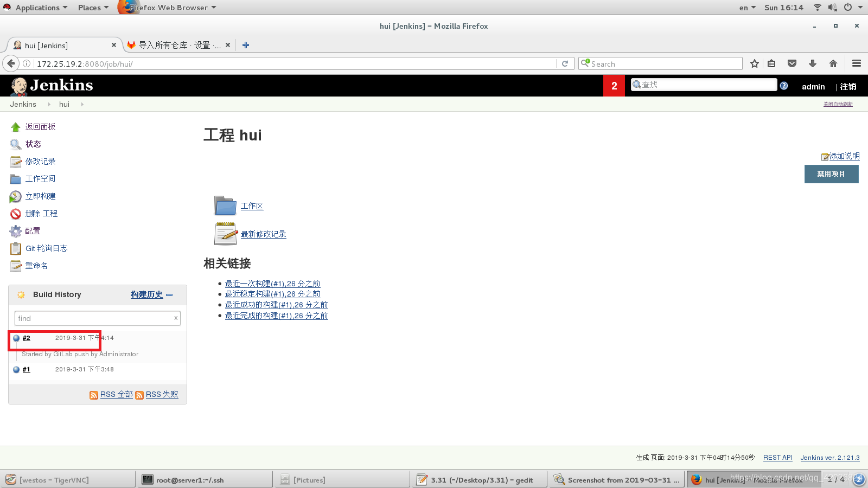The height and width of the screenshot is (488, 868).
Task: Click the clock icon for 立即构建
Action: 15,196
